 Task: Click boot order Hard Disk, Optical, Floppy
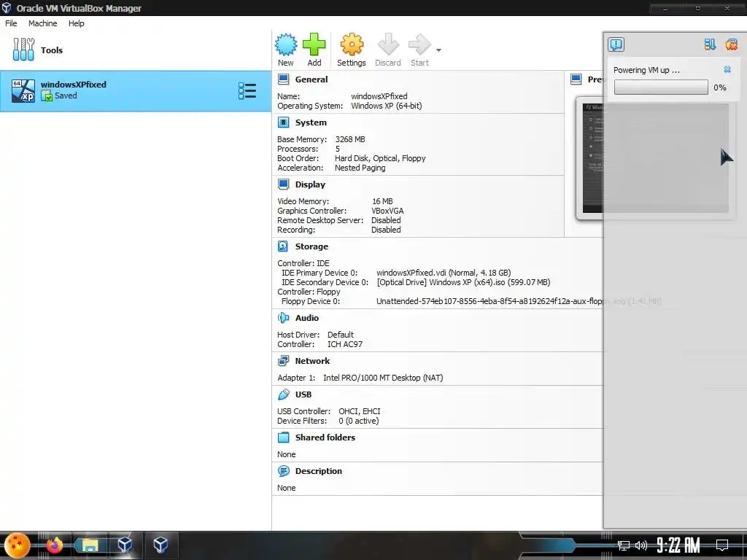(380, 158)
